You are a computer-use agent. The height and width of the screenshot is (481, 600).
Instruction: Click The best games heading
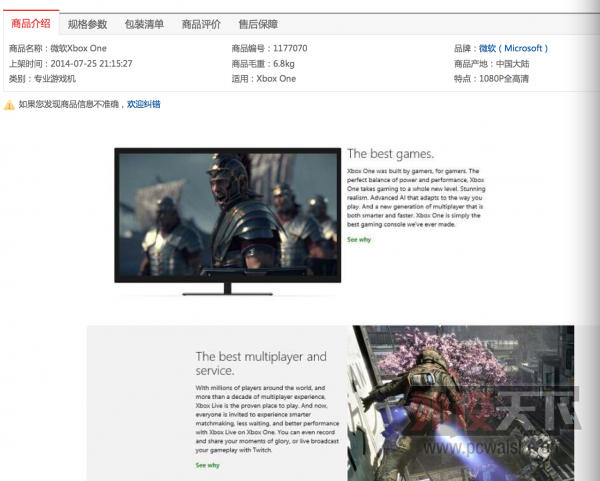tap(391, 154)
